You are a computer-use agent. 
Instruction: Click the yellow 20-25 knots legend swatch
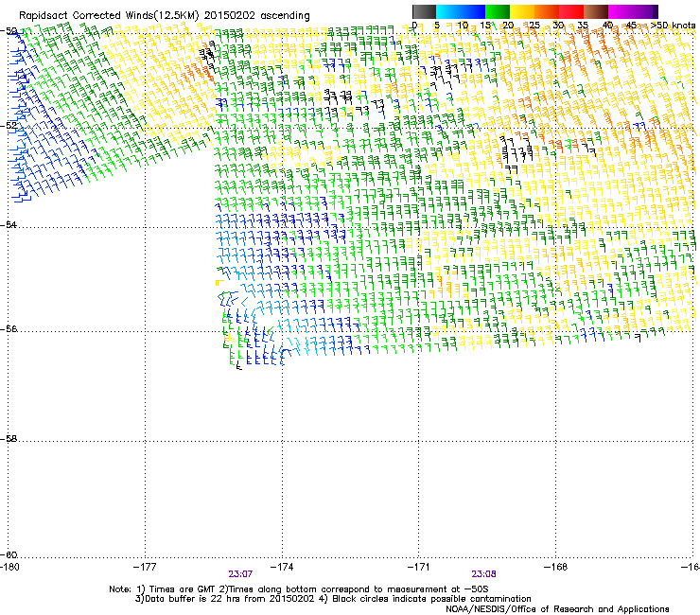(522, 11)
